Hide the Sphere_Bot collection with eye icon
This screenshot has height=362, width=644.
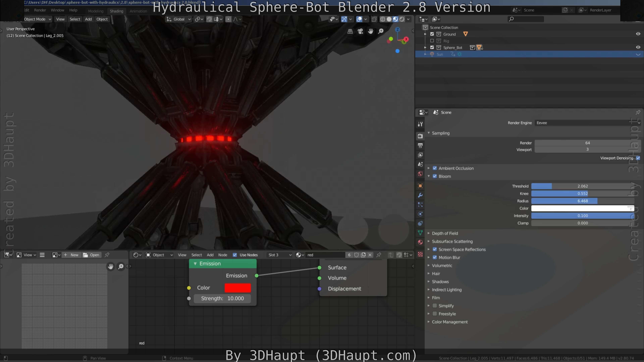click(x=638, y=47)
